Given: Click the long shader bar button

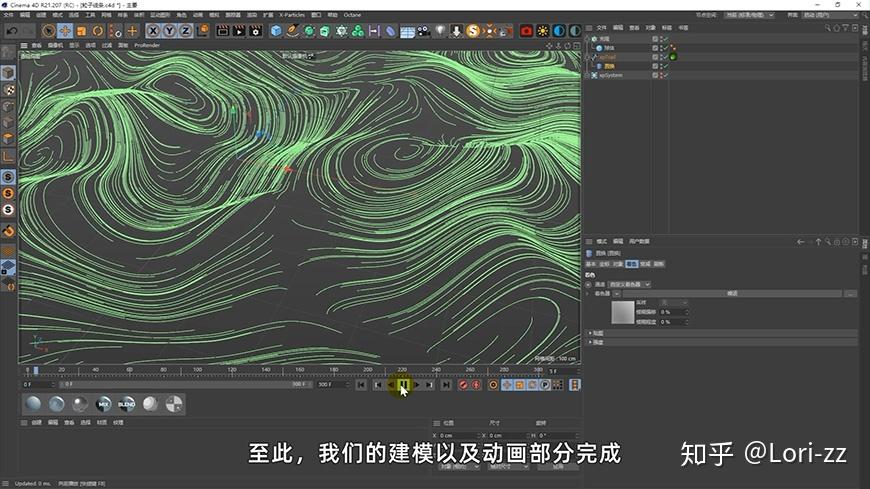Looking at the screenshot, I should 732,294.
